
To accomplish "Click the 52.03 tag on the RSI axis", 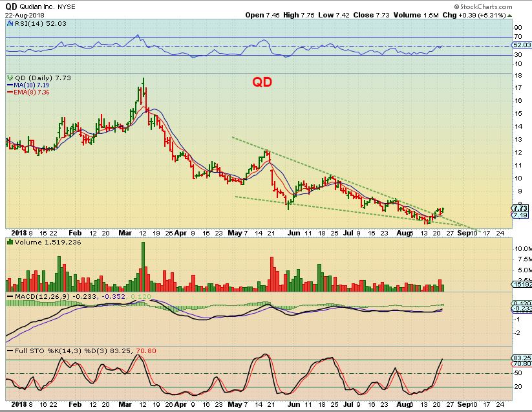I will click(x=522, y=45).
